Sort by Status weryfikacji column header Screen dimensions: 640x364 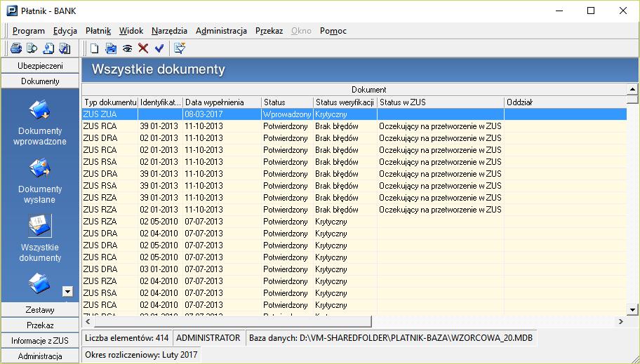pos(345,102)
